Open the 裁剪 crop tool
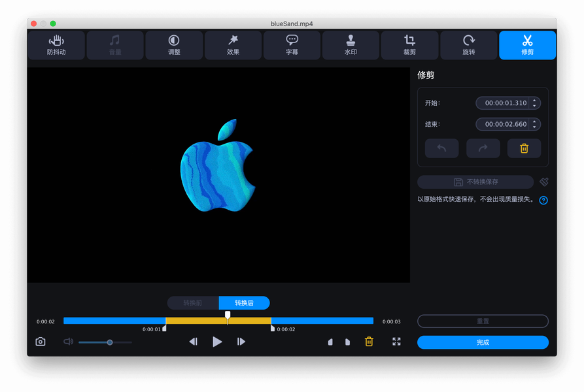Screen dimensions: 584x392 coord(409,45)
